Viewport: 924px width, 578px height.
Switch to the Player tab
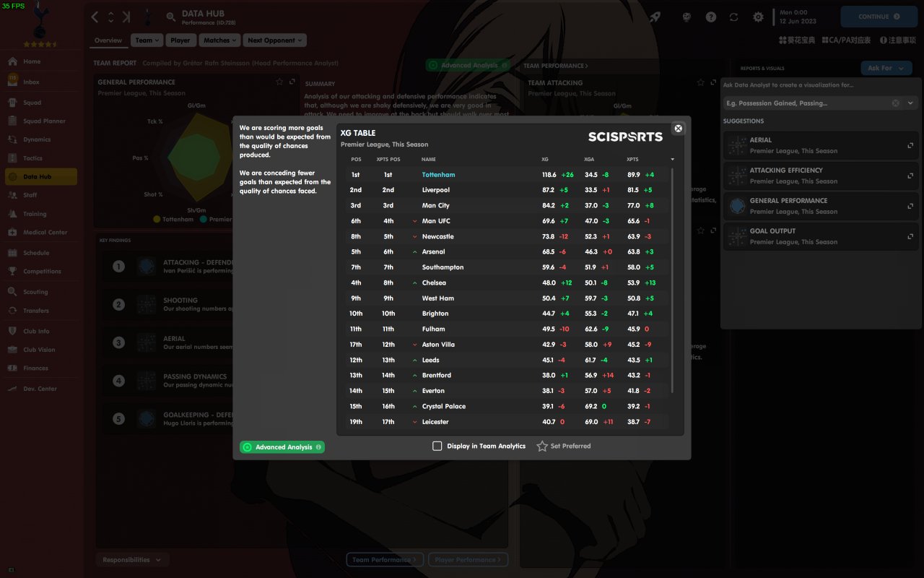(x=180, y=40)
